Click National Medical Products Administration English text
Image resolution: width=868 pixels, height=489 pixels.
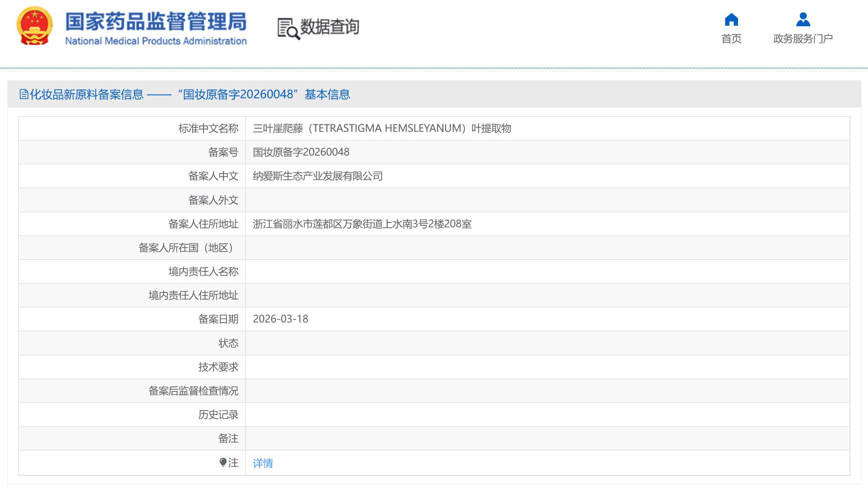156,41
